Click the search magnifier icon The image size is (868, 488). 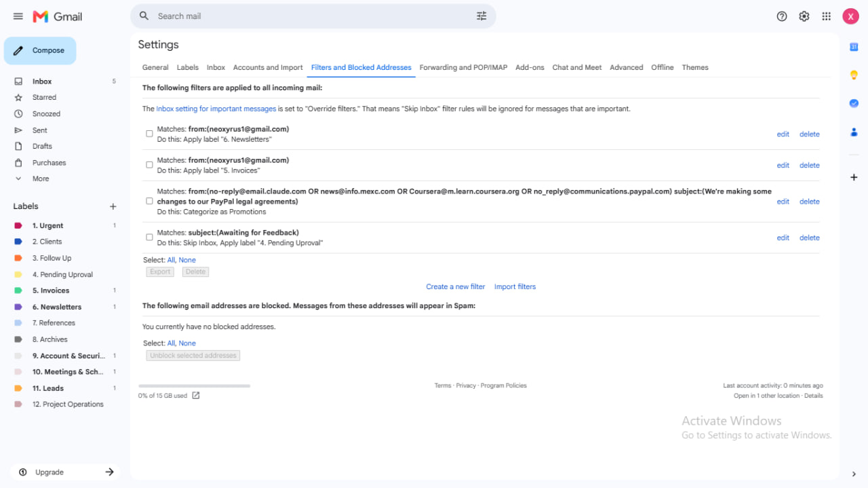click(x=144, y=16)
